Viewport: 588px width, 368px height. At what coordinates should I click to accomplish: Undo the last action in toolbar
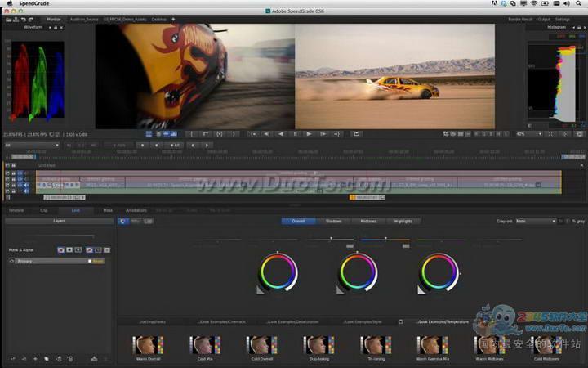click(24, 20)
